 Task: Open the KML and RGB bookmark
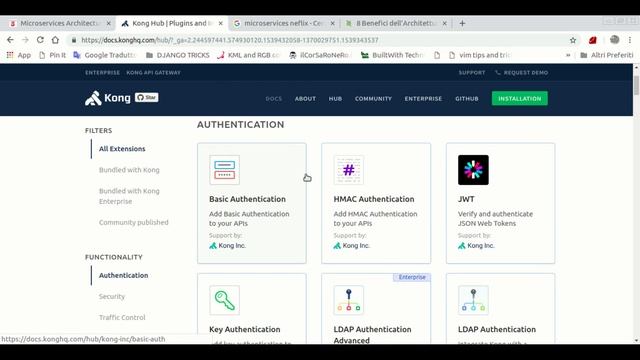(x=249, y=55)
